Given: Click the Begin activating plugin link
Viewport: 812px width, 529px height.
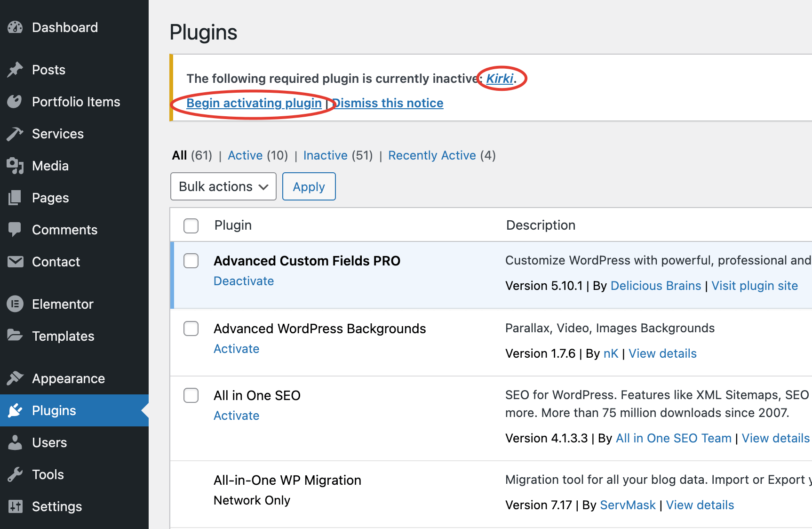Looking at the screenshot, I should coord(254,103).
